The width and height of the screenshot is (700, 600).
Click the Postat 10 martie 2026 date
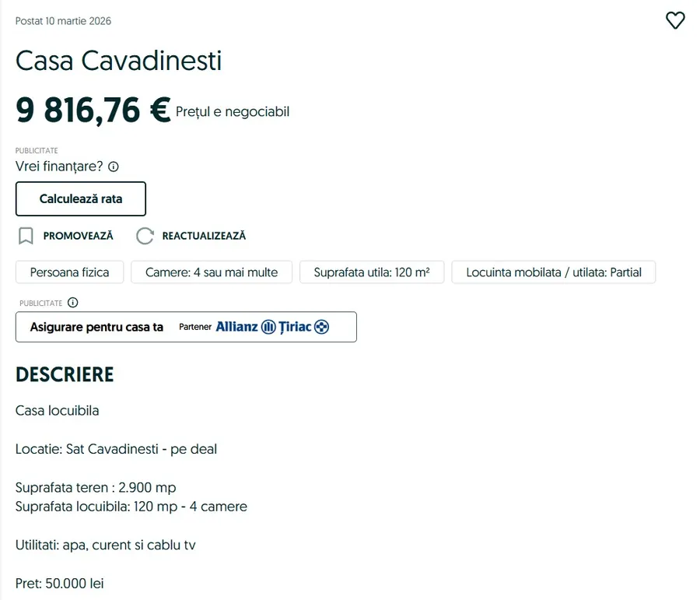tap(63, 21)
